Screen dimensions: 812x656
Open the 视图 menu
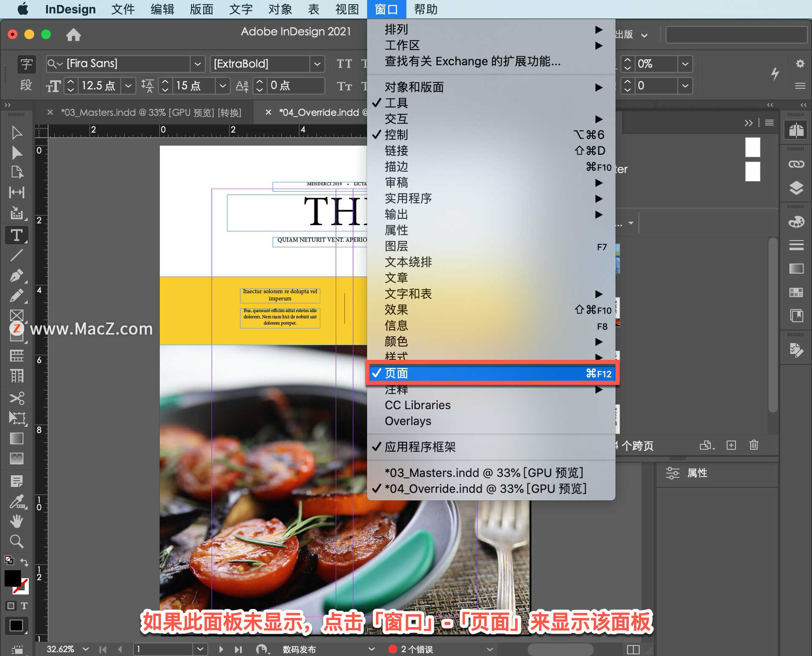[347, 9]
